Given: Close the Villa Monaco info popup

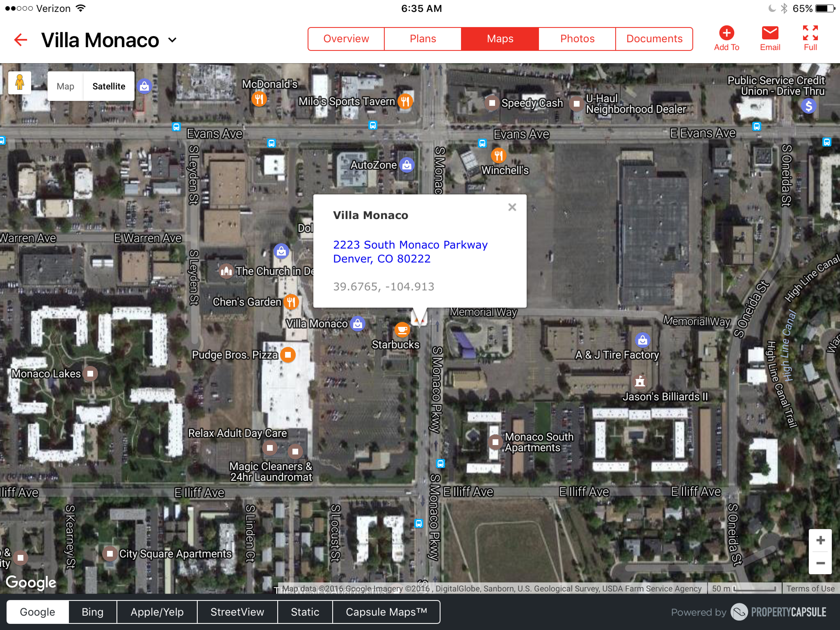Looking at the screenshot, I should (x=512, y=207).
